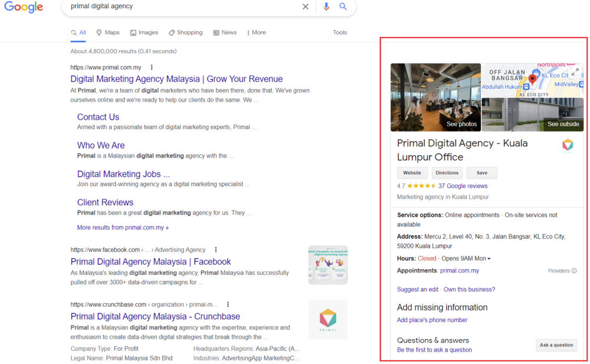Open the primal.com.my appointments link

460,271
